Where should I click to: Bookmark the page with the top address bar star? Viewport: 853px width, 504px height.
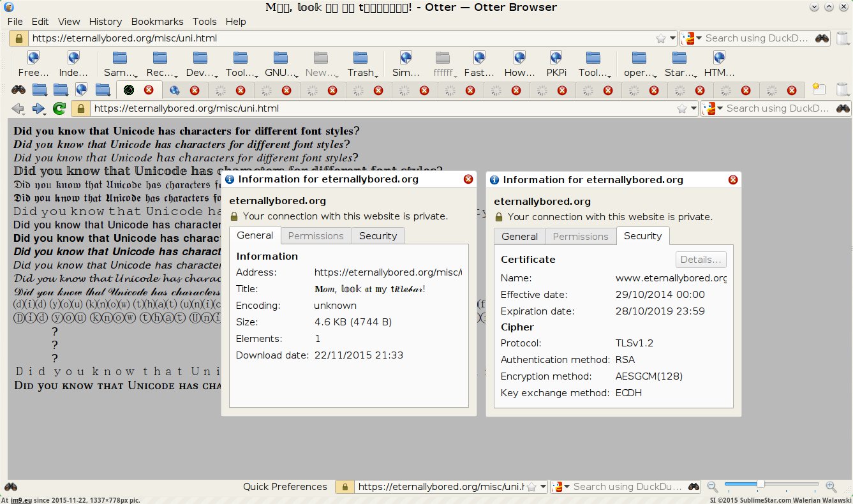point(661,38)
